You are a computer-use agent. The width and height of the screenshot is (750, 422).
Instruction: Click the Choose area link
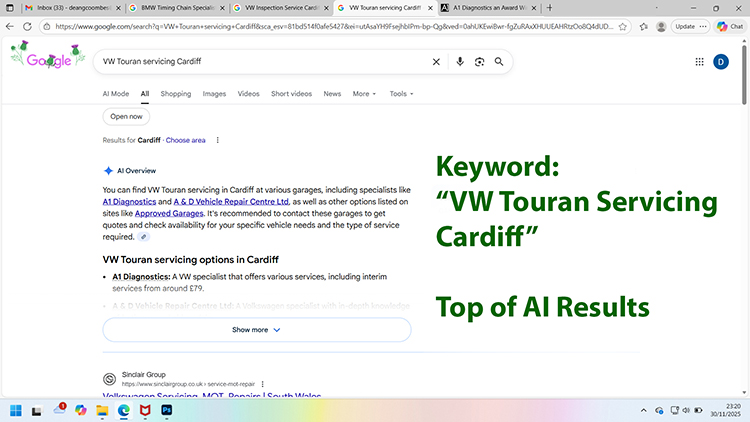pyautogui.click(x=186, y=140)
